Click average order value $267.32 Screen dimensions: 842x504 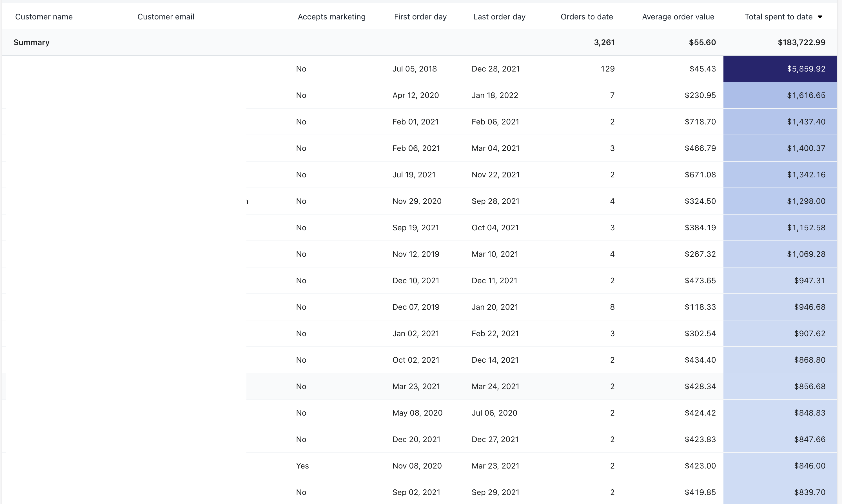[x=700, y=254]
